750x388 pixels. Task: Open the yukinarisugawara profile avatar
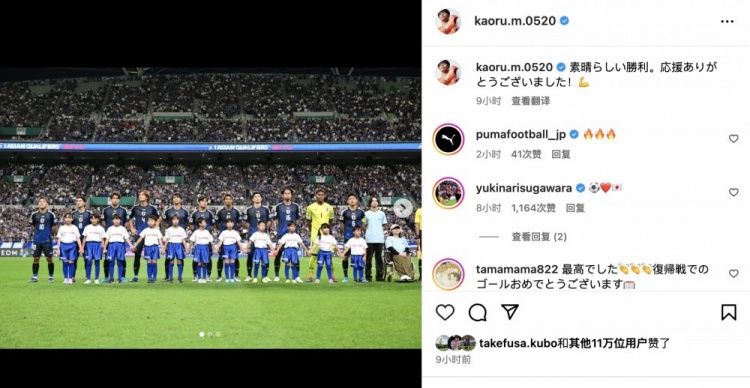[448, 193]
